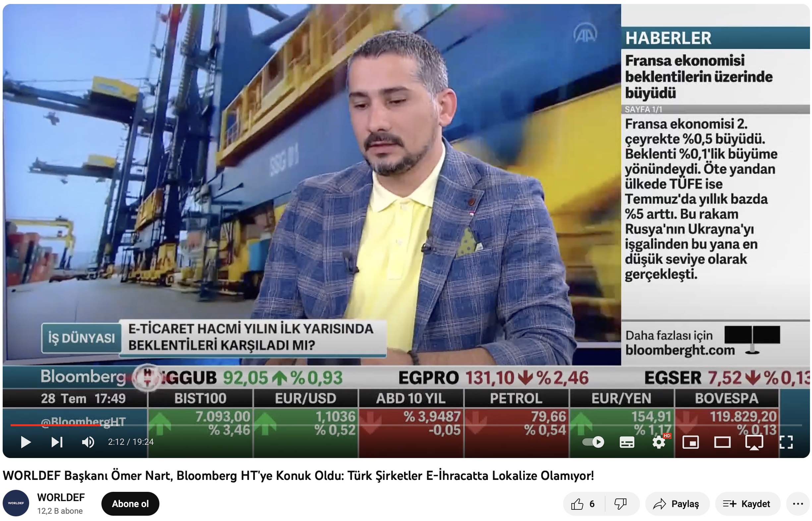Screen dimensions: 812x521
Task: Turn on subtitles captions button
Action: pos(627,442)
